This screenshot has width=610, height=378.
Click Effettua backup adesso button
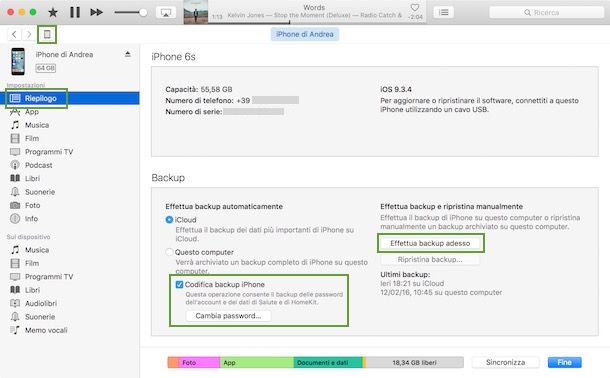point(430,243)
